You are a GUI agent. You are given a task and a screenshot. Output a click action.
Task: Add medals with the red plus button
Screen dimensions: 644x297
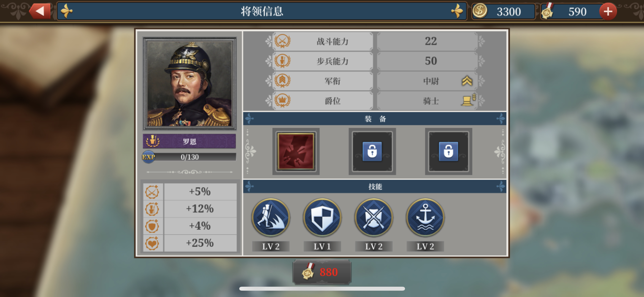pos(608,11)
